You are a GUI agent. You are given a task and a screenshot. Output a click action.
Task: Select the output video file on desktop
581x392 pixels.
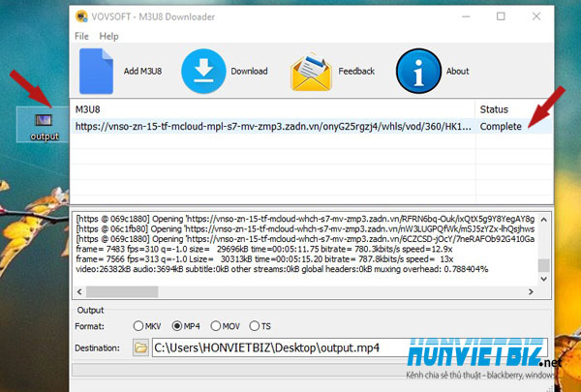pyautogui.click(x=44, y=126)
